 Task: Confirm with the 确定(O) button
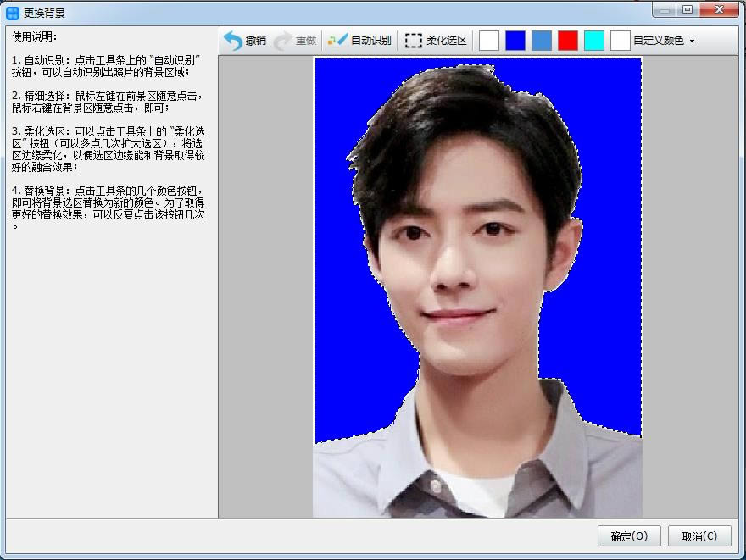[629, 536]
